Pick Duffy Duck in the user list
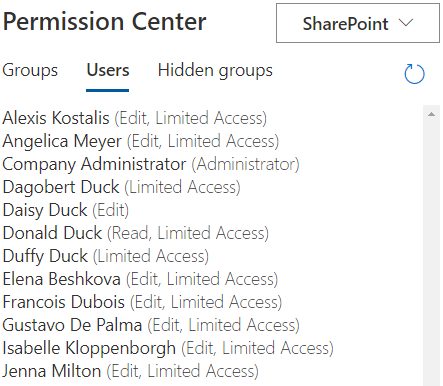This screenshot has width=443, height=386. pos(106,256)
